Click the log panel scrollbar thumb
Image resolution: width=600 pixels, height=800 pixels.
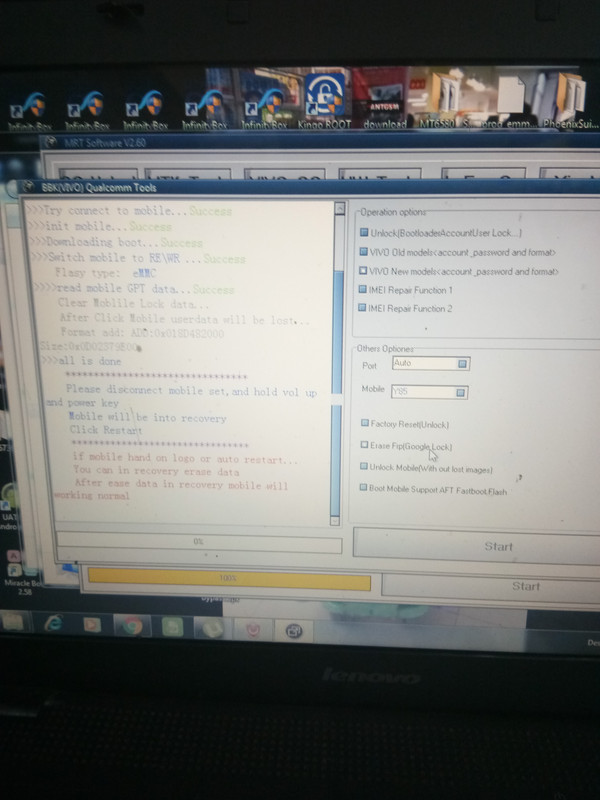(337, 332)
